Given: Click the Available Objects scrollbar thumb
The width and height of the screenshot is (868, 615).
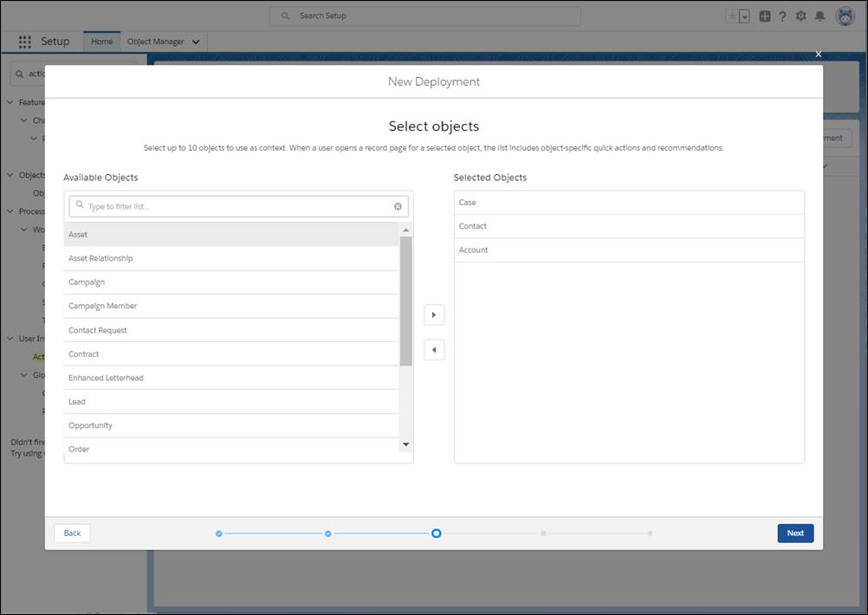Looking at the screenshot, I should click(405, 301).
